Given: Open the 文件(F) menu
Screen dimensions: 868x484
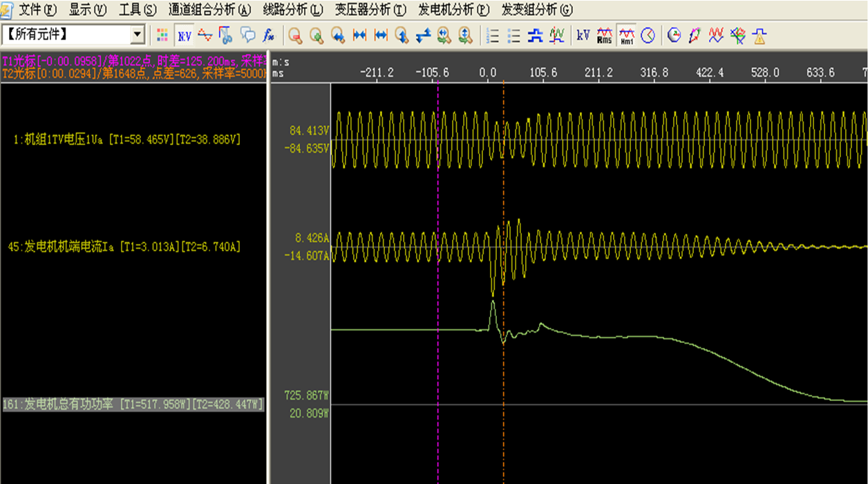Looking at the screenshot, I should [39, 10].
